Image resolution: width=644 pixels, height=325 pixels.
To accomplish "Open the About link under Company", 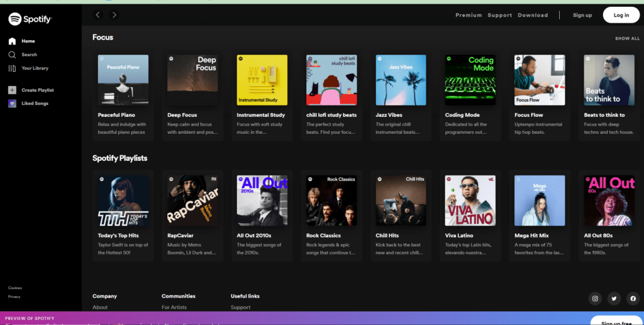I will pos(100,307).
